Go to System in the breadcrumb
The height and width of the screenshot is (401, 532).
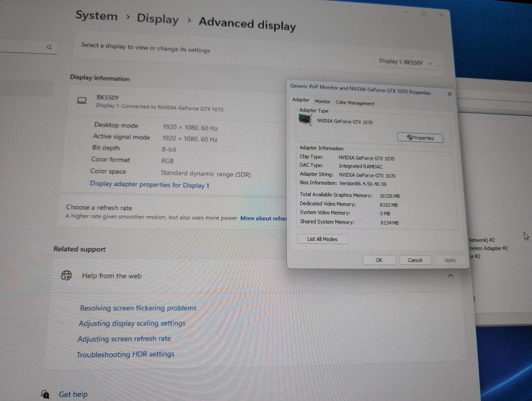[x=96, y=16]
